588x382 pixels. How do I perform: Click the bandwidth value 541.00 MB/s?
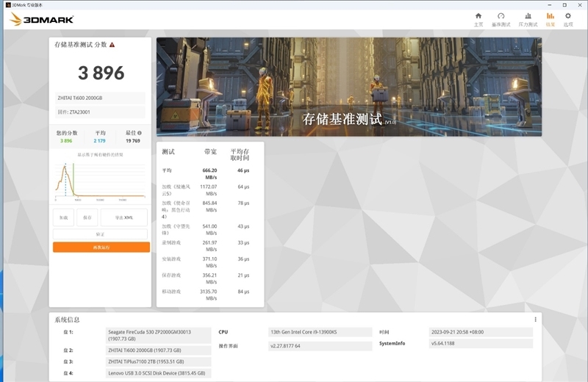click(x=209, y=229)
